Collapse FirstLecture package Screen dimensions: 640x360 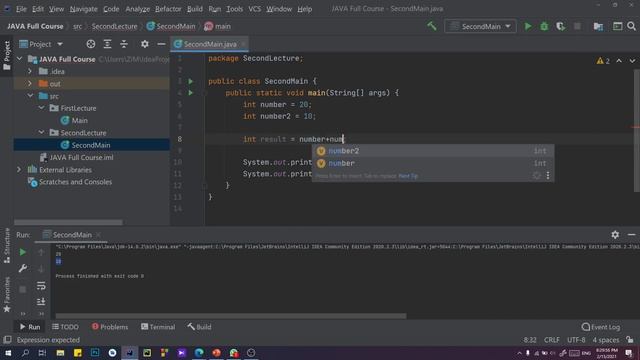[41, 108]
